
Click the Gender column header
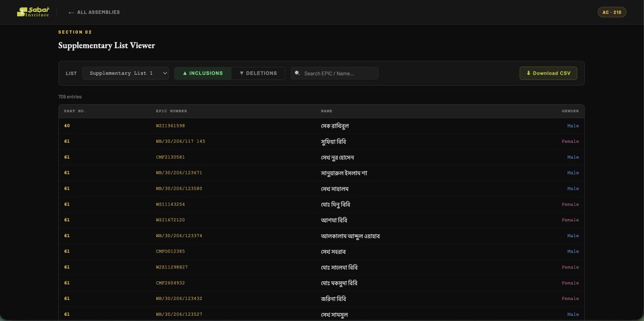pyautogui.click(x=570, y=111)
